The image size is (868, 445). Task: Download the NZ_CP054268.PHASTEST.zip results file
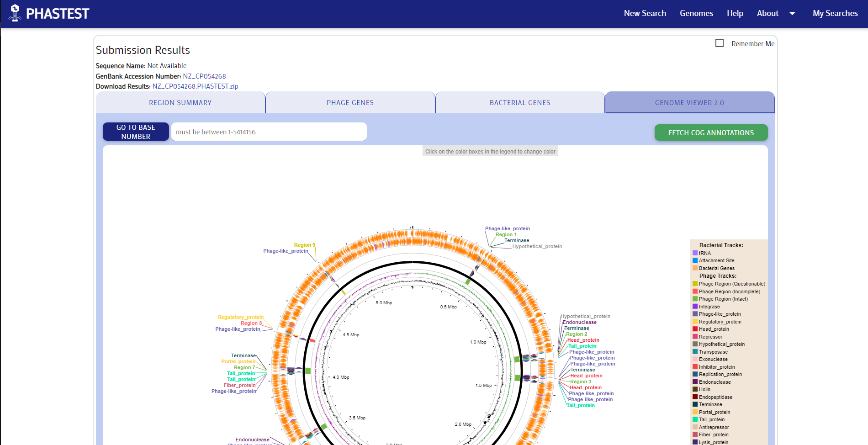[x=195, y=86]
